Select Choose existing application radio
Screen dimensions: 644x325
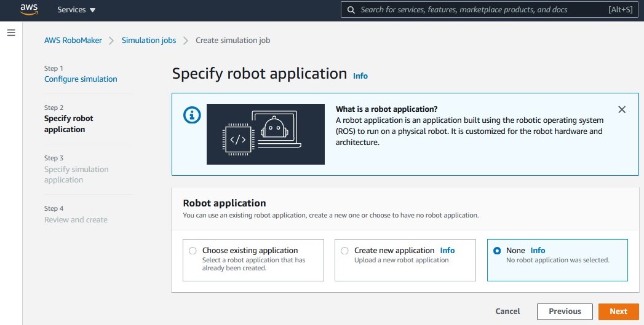pyautogui.click(x=192, y=251)
